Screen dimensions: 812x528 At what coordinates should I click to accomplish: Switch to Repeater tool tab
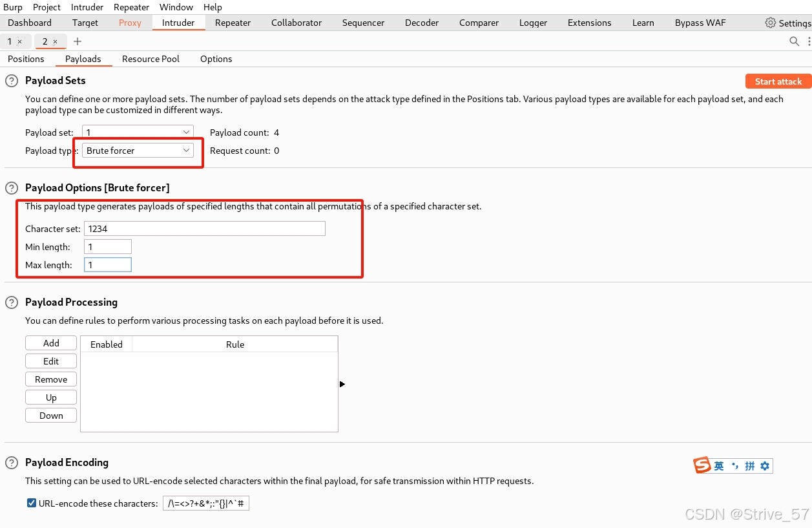pyautogui.click(x=233, y=23)
